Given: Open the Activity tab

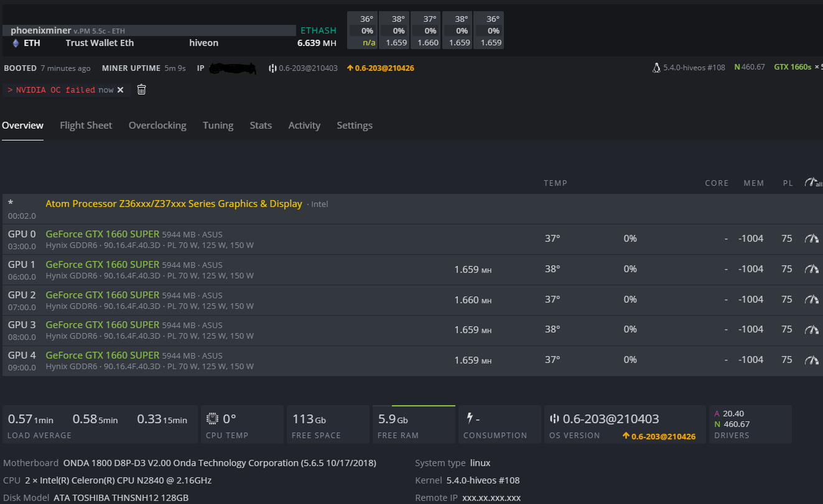Looking at the screenshot, I should click(x=304, y=126).
